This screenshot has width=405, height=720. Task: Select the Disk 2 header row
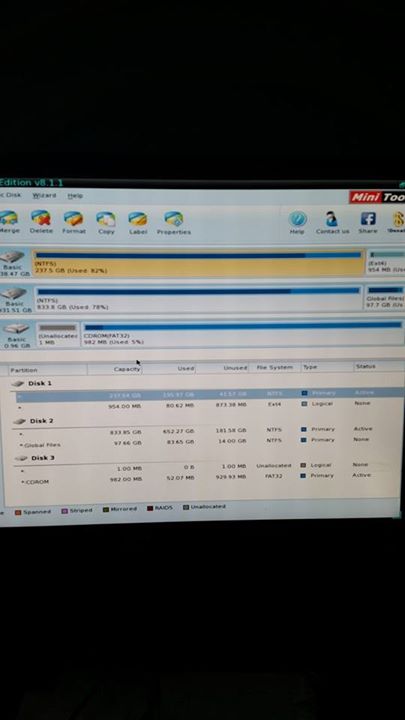[x=207, y=421]
